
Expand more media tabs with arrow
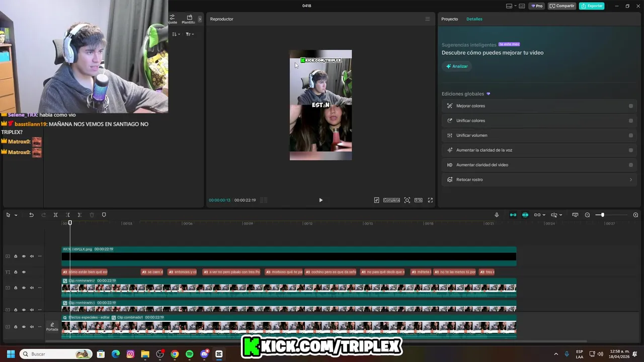click(200, 19)
